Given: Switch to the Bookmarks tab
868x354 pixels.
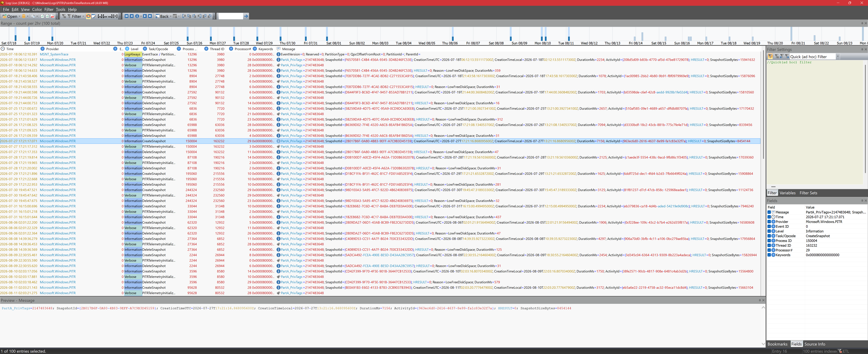Looking at the screenshot, I should coord(777,344).
